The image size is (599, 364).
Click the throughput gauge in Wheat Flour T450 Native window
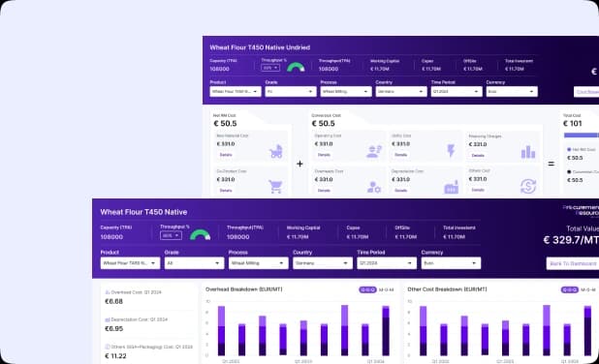point(201,234)
